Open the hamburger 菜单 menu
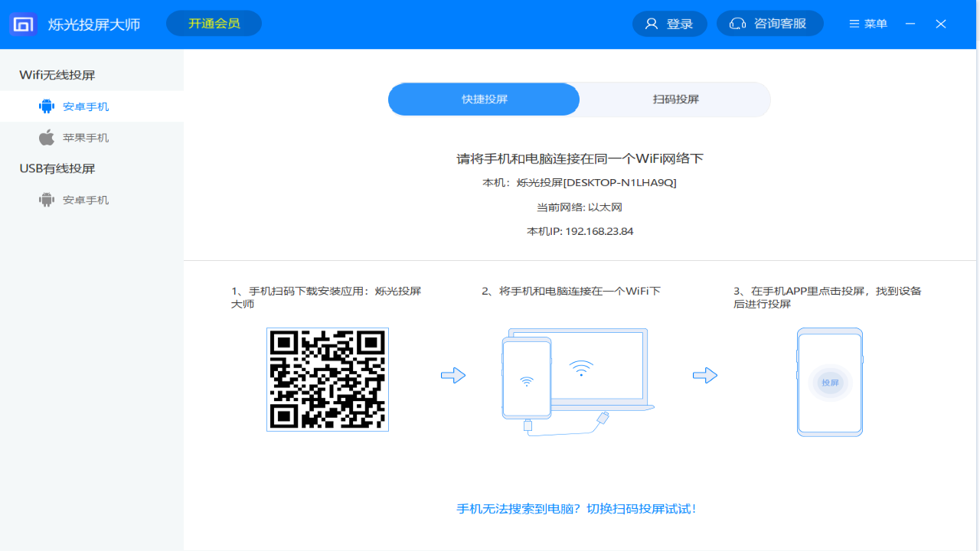 click(x=868, y=24)
